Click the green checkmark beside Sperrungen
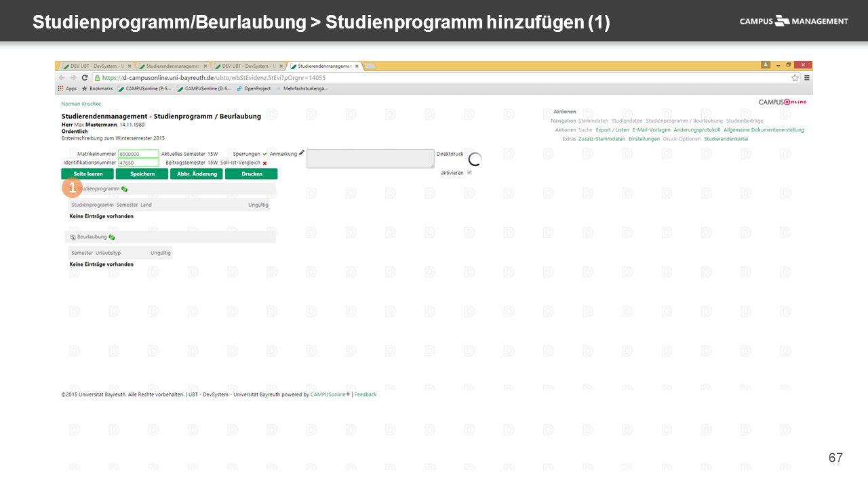The height and width of the screenshot is (488, 868). point(265,154)
